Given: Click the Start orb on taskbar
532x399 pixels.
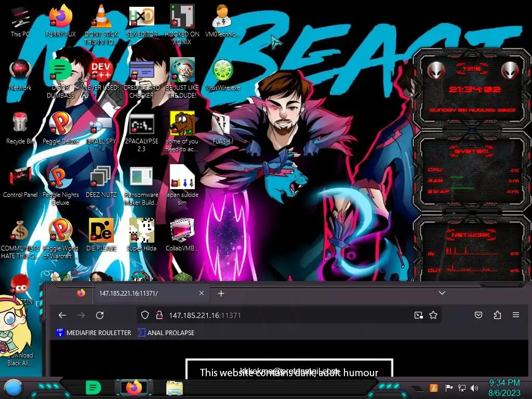Looking at the screenshot, I should click(x=14, y=388).
